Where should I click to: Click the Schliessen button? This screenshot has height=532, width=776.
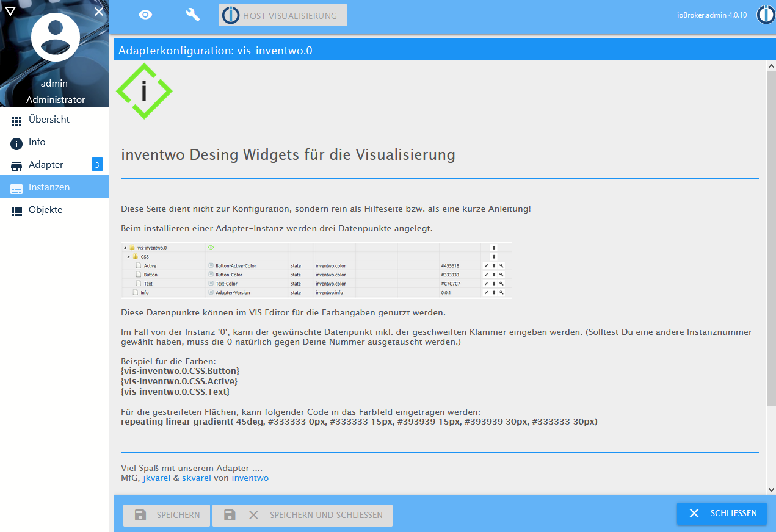pos(722,514)
